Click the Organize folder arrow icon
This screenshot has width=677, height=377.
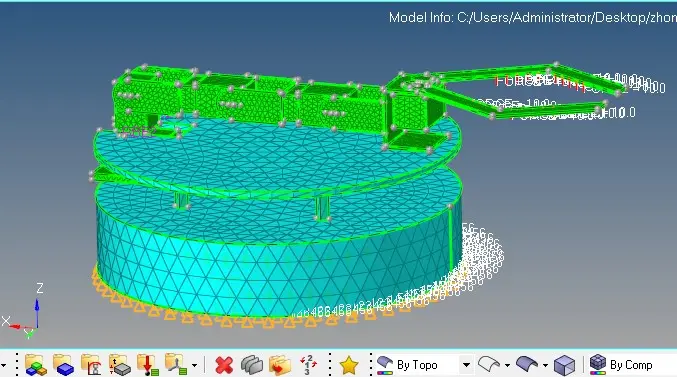[x=280, y=365]
